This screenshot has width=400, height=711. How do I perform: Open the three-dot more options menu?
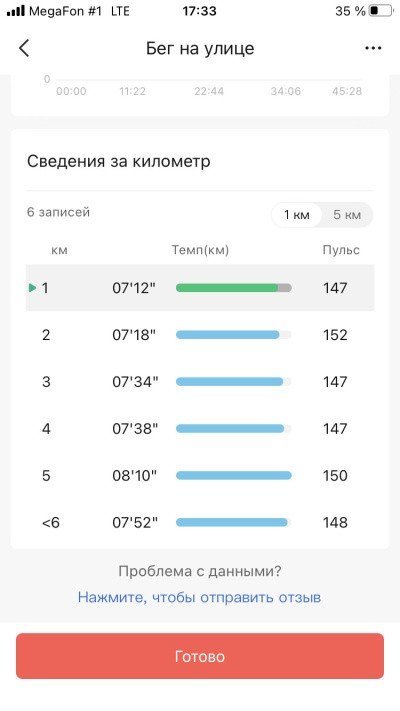pyautogui.click(x=373, y=48)
